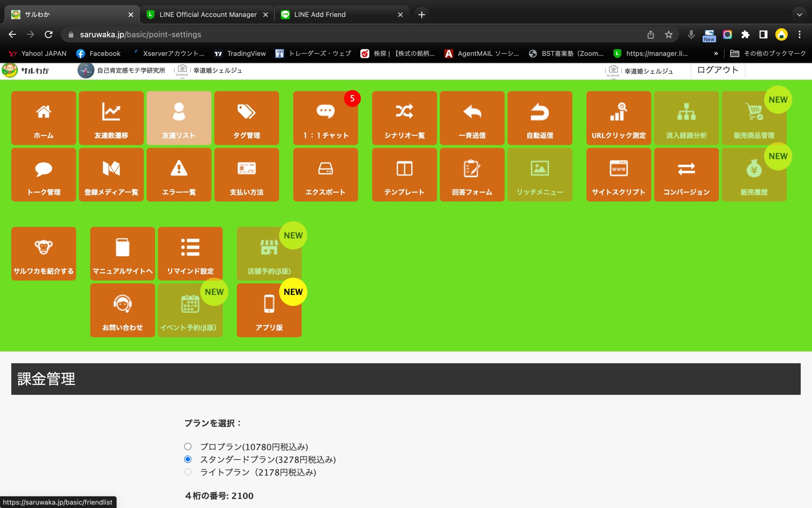Open the ホーム home tile

(44, 118)
